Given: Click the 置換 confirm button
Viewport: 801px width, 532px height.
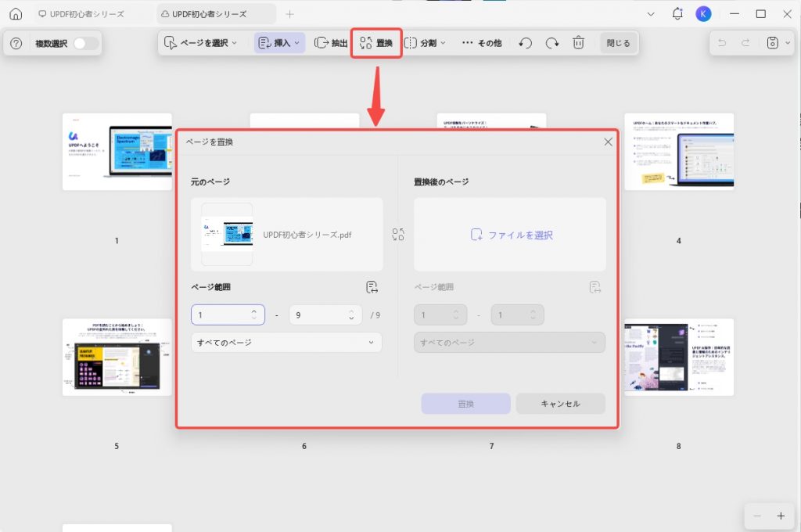Looking at the screenshot, I should [x=465, y=404].
